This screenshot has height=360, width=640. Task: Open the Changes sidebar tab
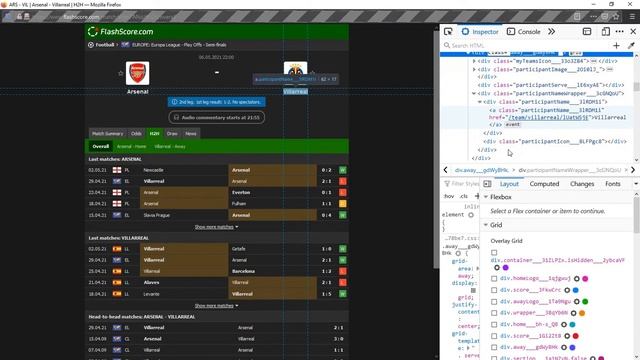pos(582,184)
